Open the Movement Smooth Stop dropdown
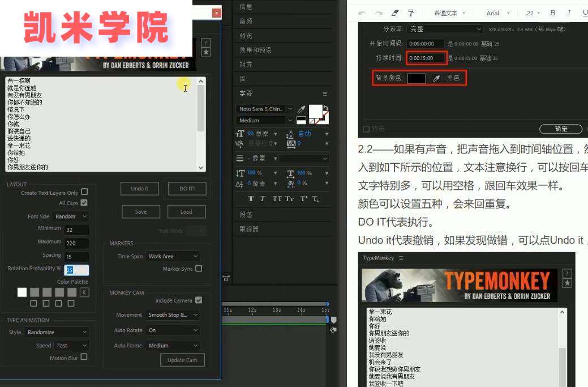 (x=173, y=315)
